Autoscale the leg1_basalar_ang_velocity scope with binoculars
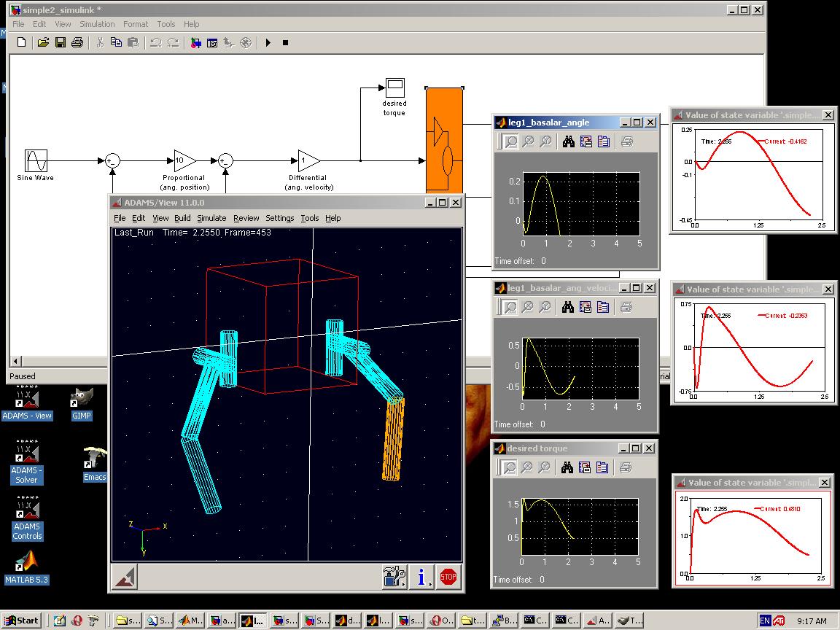 tap(568, 307)
